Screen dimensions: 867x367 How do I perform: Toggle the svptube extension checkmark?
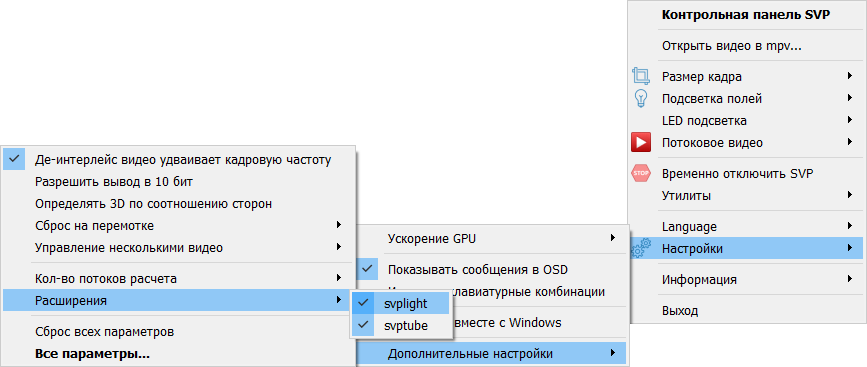pos(363,326)
